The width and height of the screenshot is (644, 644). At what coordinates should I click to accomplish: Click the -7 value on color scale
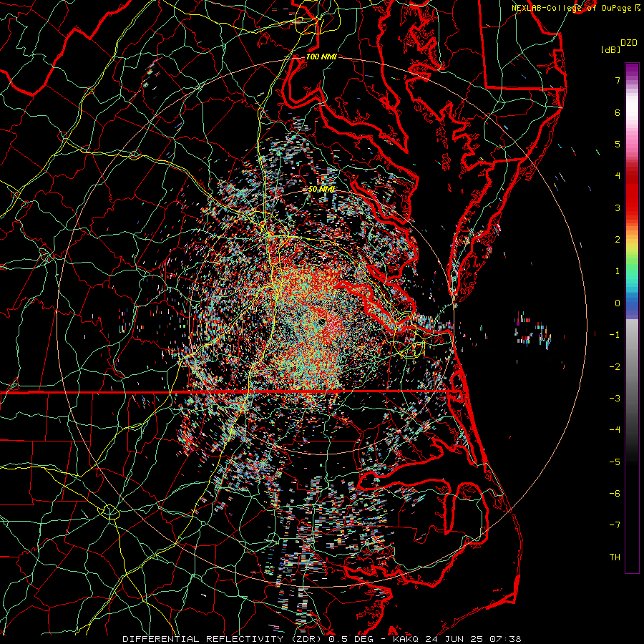615,525
